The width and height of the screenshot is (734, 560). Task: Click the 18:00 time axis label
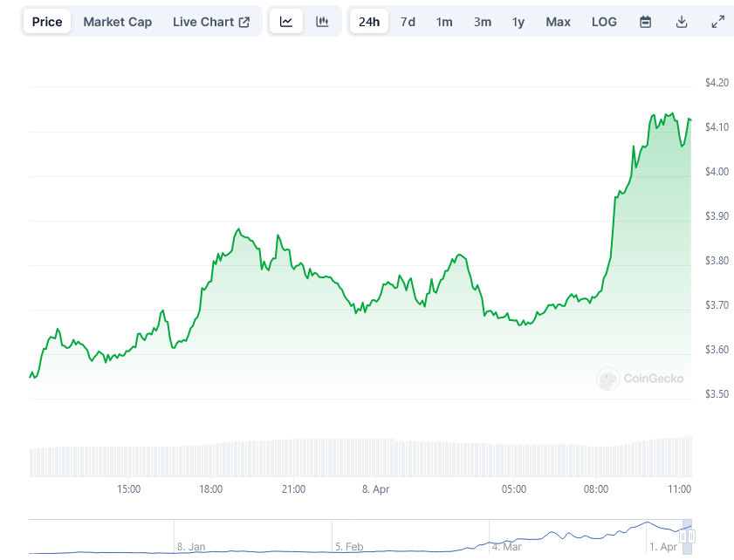point(210,489)
